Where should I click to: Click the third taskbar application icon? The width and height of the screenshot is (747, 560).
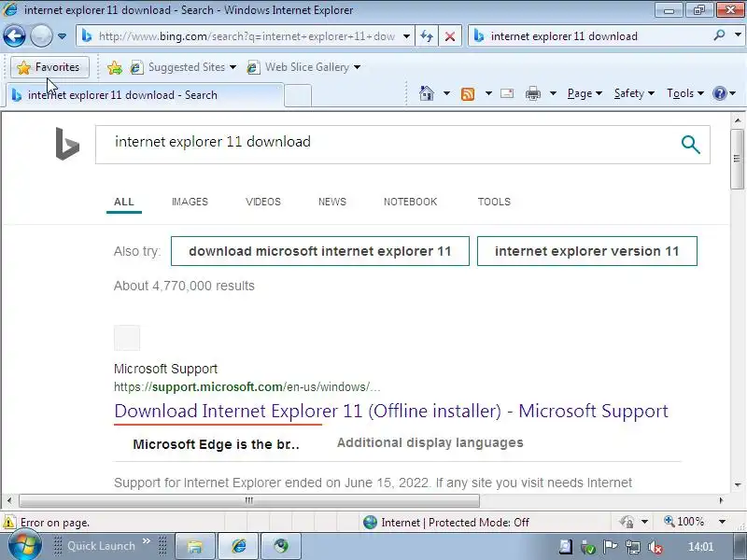pyautogui.click(x=281, y=546)
